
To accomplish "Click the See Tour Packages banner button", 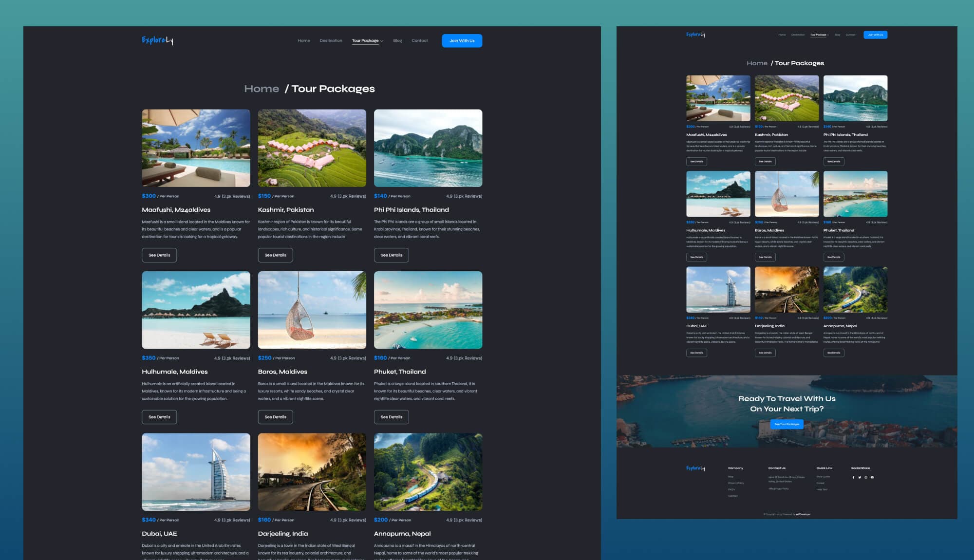I will (x=787, y=424).
